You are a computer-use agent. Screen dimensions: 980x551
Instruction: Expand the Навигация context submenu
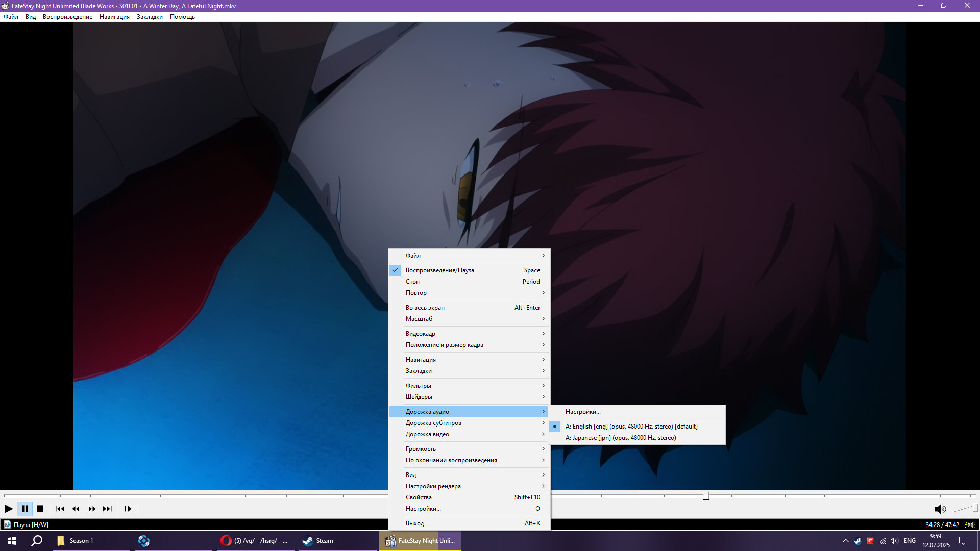(470, 360)
